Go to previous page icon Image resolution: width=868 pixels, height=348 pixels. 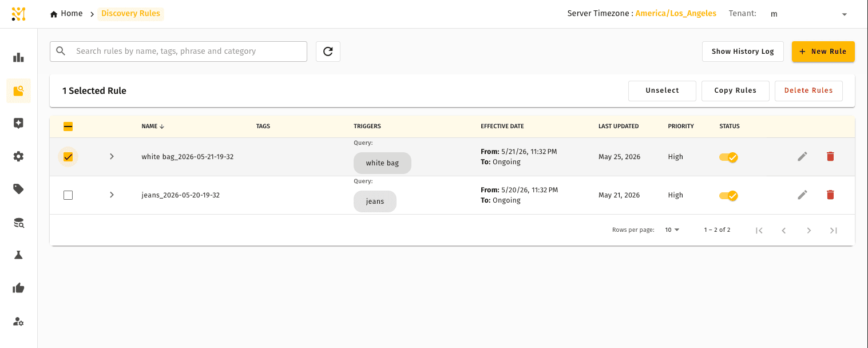pos(784,230)
